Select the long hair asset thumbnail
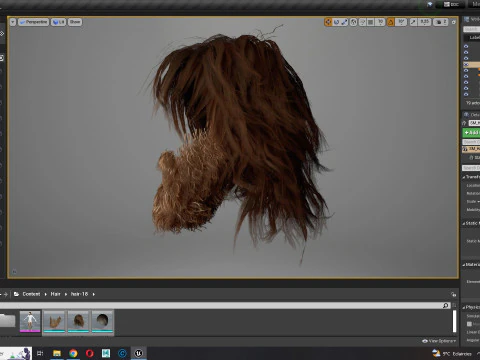480x360 pixels. [78, 321]
